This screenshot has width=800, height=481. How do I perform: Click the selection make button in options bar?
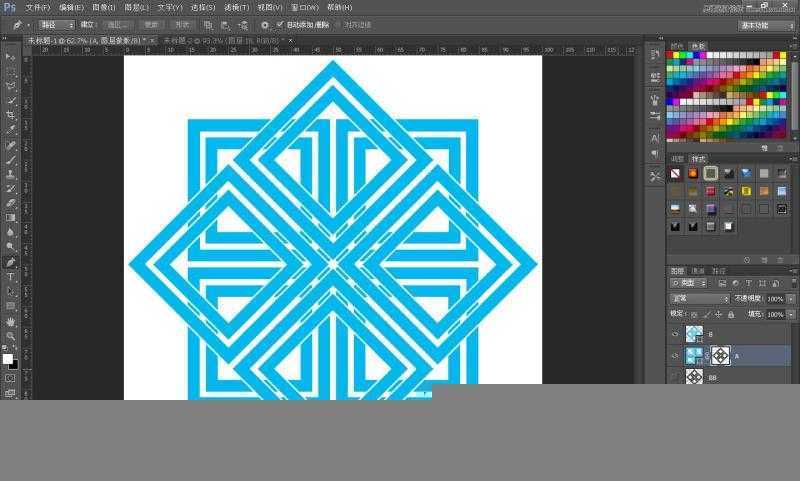pos(116,24)
